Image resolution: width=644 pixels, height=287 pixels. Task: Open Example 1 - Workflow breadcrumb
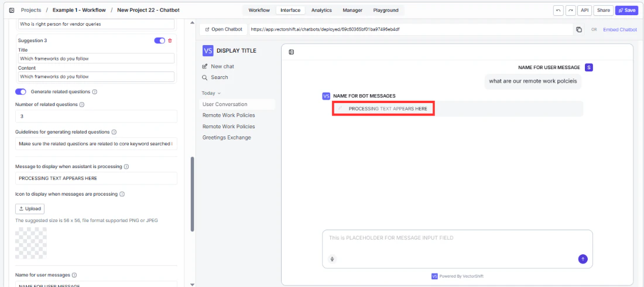click(79, 11)
